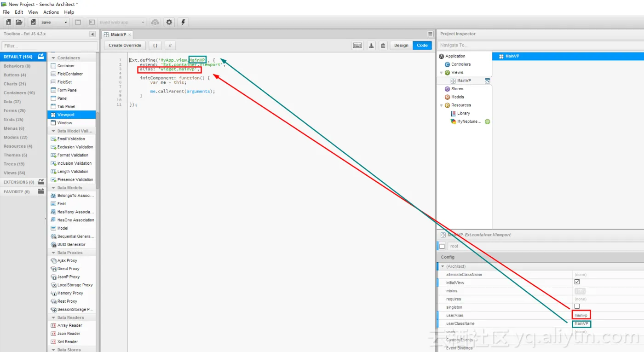Click the clipboard icon in editor toolbar
Image resolution: width=644 pixels, height=352 pixels.
(x=383, y=45)
